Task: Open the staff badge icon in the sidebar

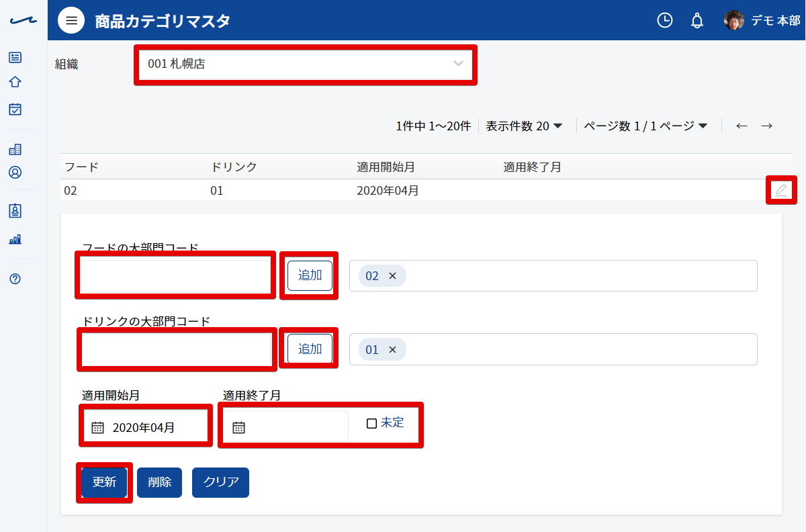Action: (x=15, y=211)
